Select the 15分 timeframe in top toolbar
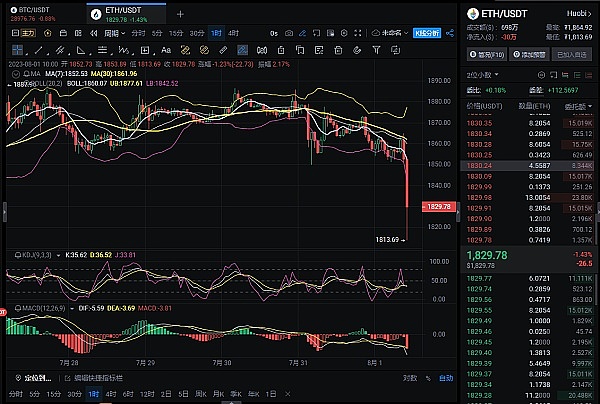600x404 pixels. (x=174, y=33)
